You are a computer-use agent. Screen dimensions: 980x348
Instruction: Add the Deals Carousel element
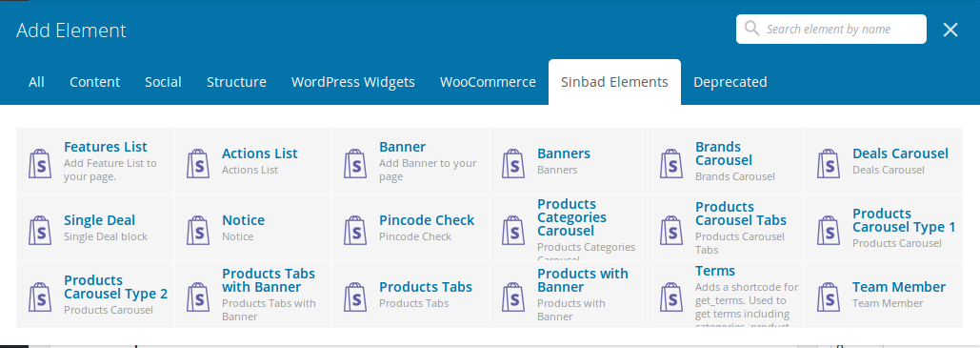(900, 154)
